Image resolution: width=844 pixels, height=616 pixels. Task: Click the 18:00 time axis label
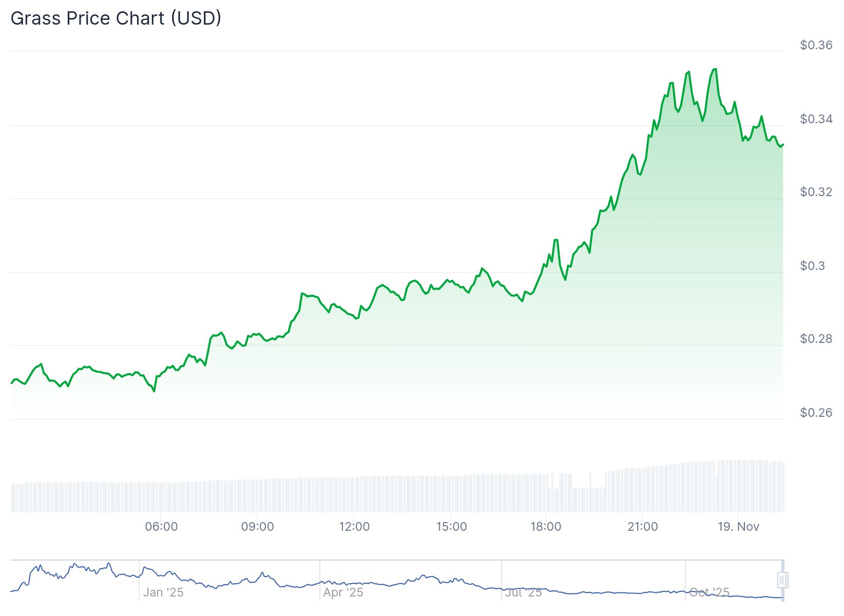point(546,527)
